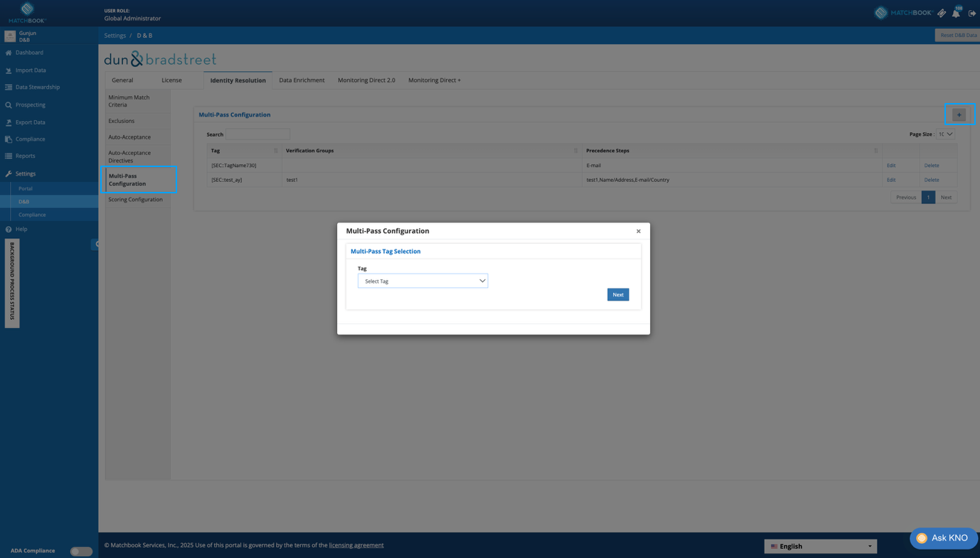Go to Portal under Settings
This screenshot has width=980, height=558.
point(26,188)
